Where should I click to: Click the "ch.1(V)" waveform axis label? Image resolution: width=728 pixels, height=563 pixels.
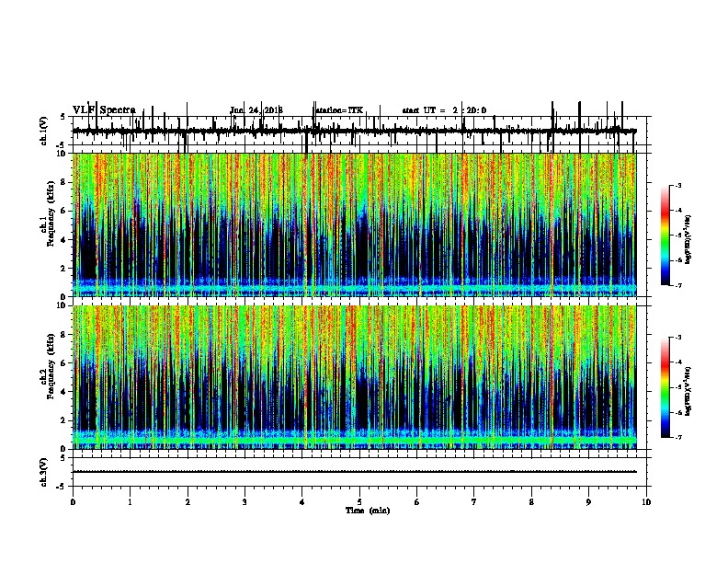(44, 131)
